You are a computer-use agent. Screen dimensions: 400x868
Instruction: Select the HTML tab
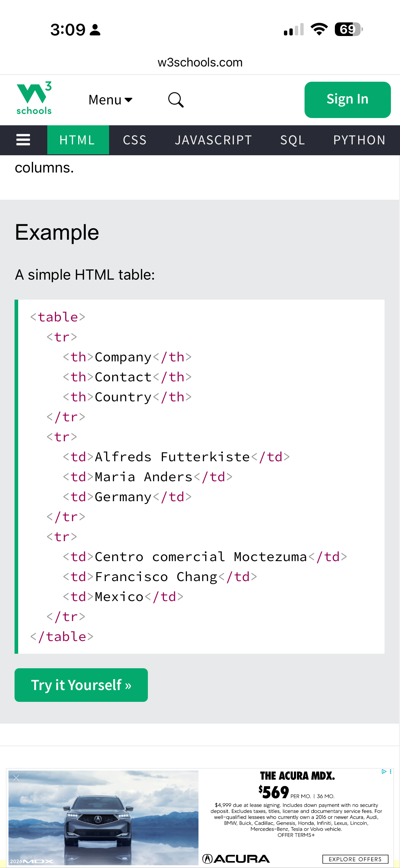(77, 140)
